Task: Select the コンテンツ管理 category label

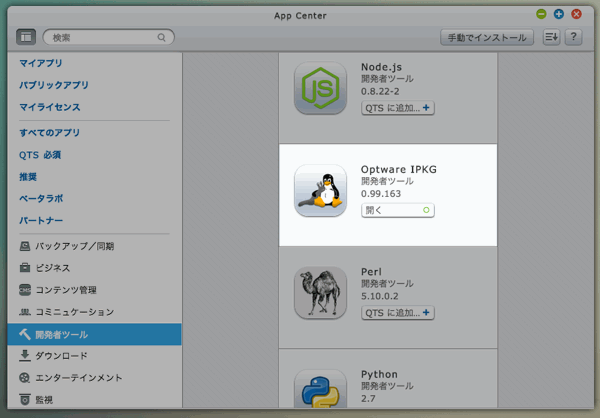Action: pyautogui.click(x=66, y=290)
